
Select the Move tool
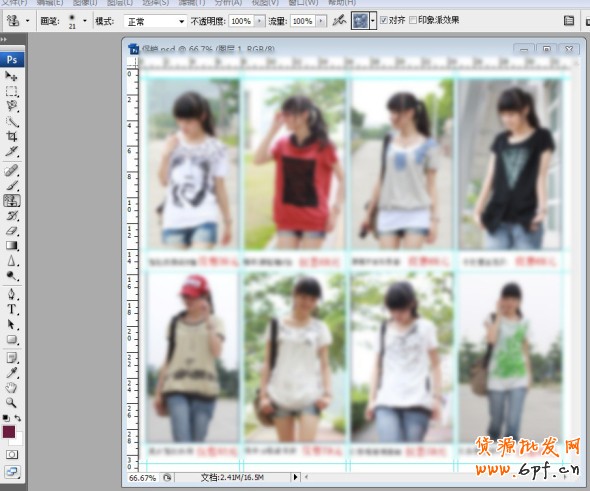11,76
